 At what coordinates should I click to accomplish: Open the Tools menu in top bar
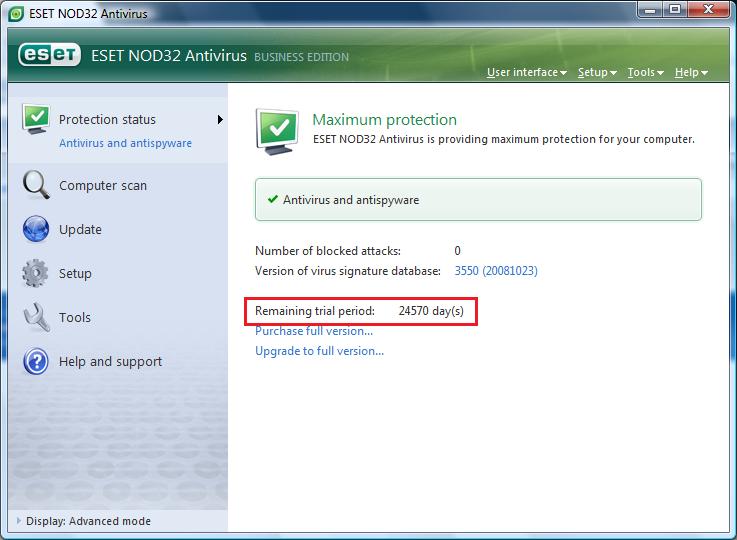(x=645, y=72)
